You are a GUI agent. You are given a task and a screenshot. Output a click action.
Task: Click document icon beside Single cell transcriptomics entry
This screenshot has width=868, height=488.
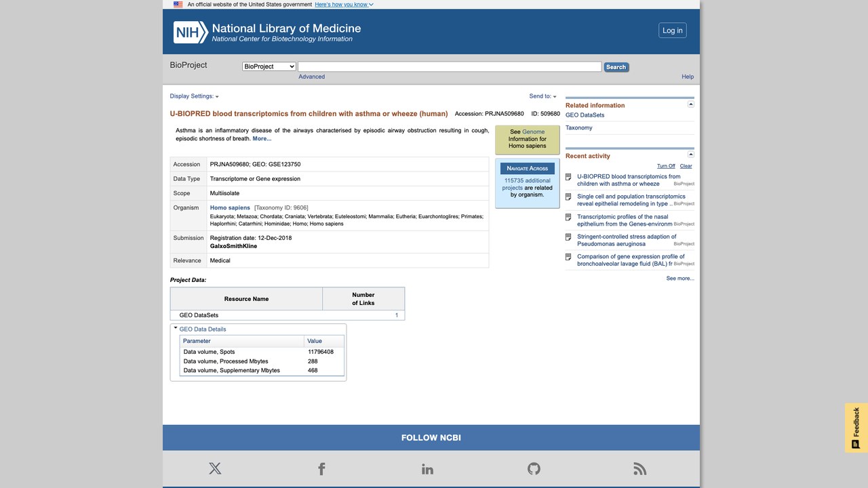coord(568,197)
